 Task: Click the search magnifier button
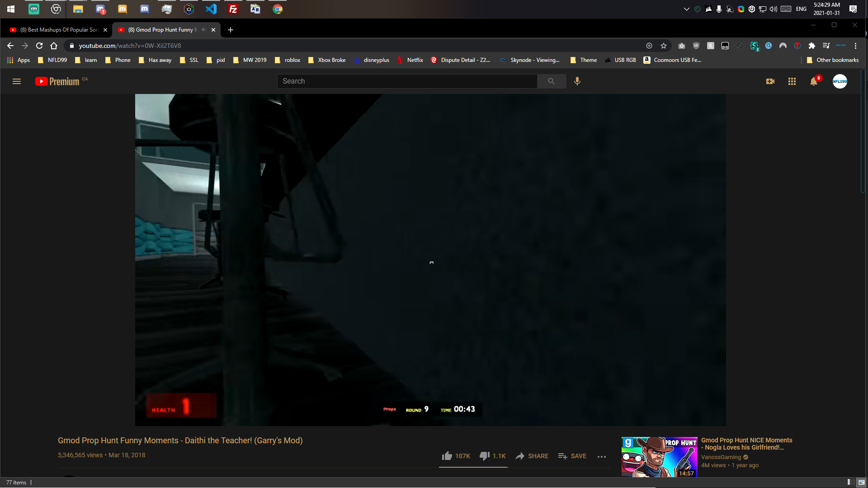click(551, 81)
